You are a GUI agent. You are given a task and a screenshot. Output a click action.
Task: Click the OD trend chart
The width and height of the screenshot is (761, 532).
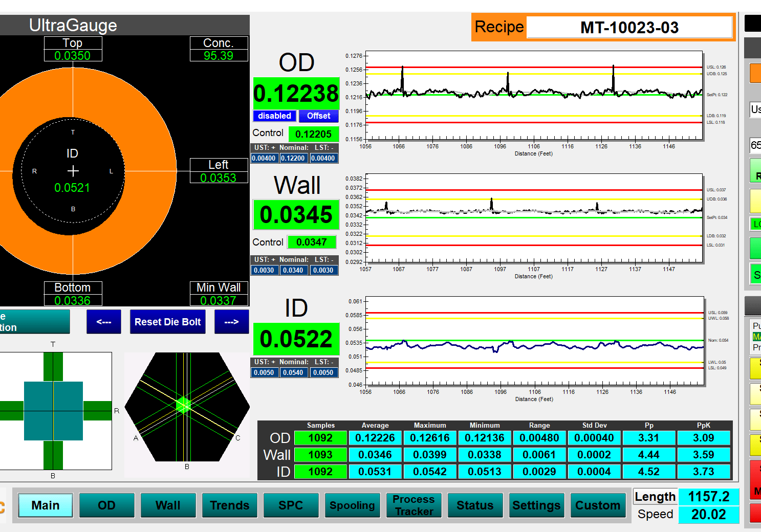click(534, 96)
